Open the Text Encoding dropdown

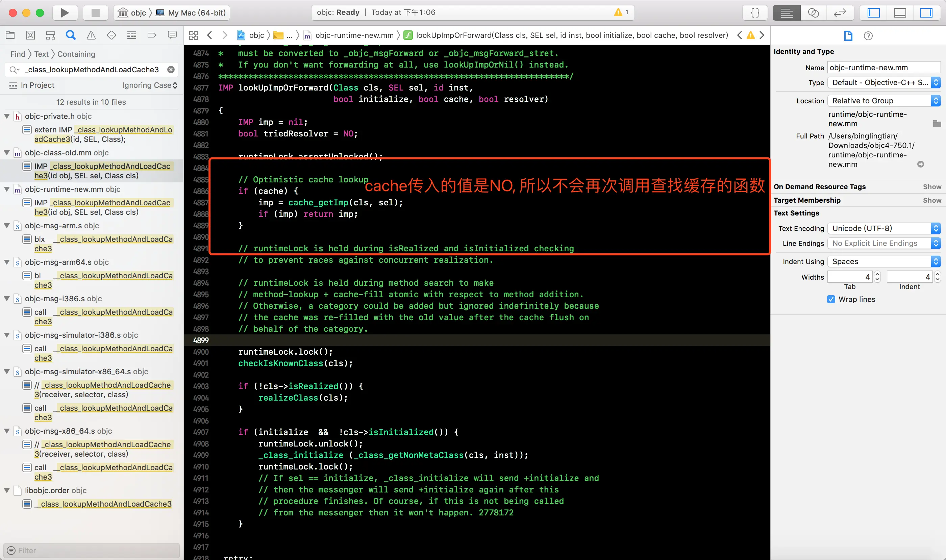[x=883, y=228]
